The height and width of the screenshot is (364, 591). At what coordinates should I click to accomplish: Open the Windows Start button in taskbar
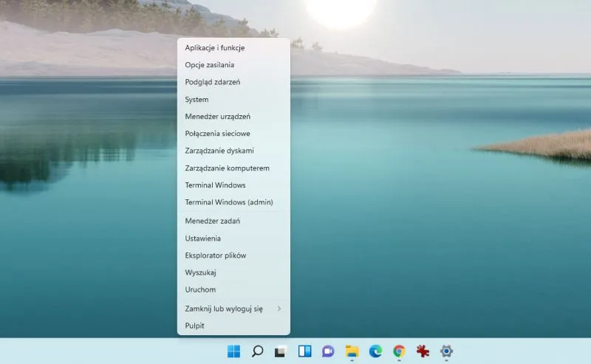pyautogui.click(x=233, y=351)
